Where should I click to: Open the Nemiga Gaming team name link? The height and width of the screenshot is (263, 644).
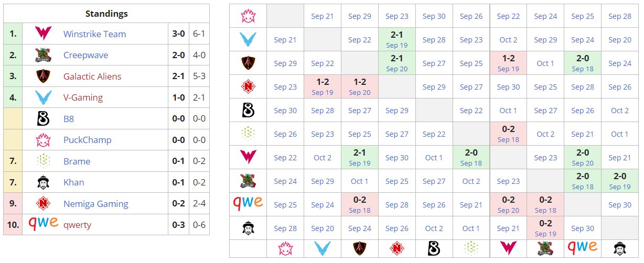pyautogui.click(x=95, y=204)
